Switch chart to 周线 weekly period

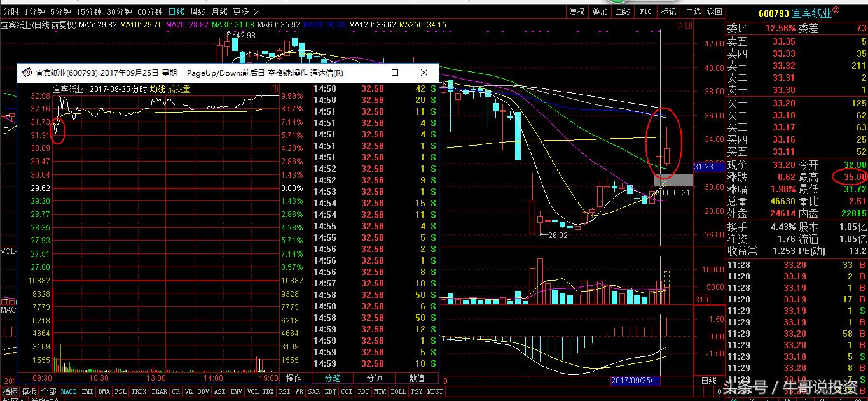coord(198,11)
